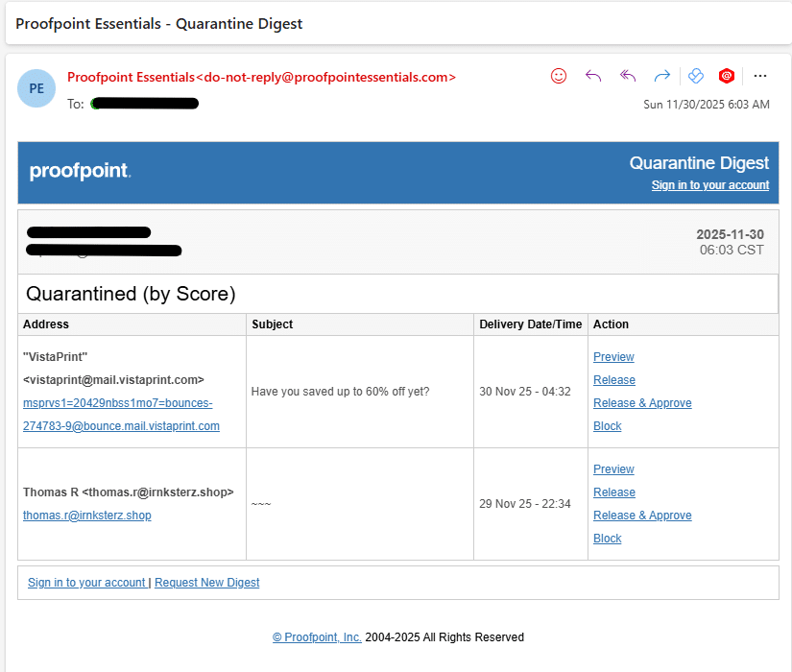Viewport: 792px width, 672px height.
Task: Click the thomas.r@irnksterz.shop address link
Action: (x=87, y=516)
